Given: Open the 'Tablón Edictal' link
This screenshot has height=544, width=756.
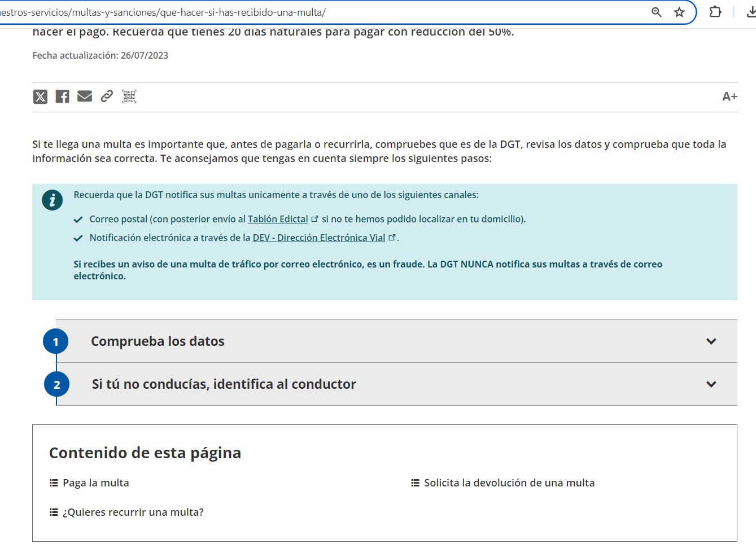Looking at the screenshot, I should (278, 219).
